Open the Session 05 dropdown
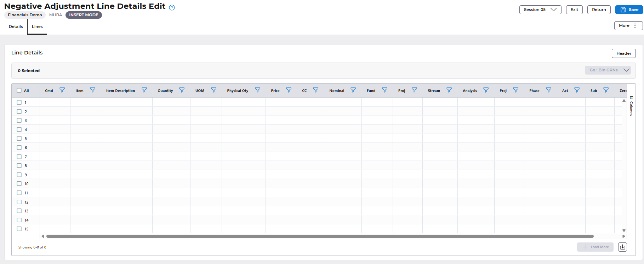 click(540, 10)
